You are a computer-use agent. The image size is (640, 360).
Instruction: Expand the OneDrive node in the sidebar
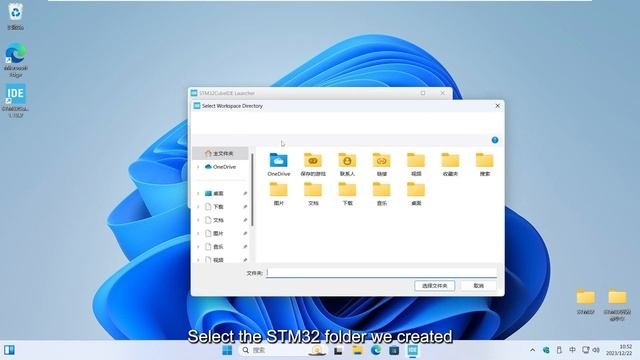click(x=198, y=167)
